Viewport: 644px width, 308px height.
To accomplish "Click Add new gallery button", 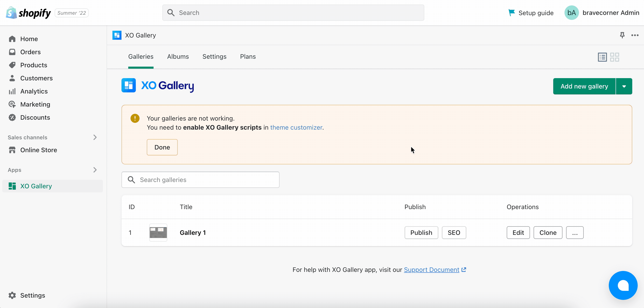I will click(584, 86).
